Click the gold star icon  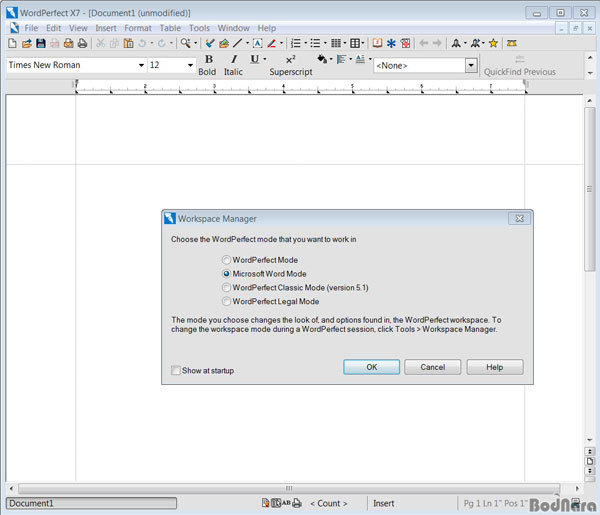pyautogui.click(x=493, y=43)
